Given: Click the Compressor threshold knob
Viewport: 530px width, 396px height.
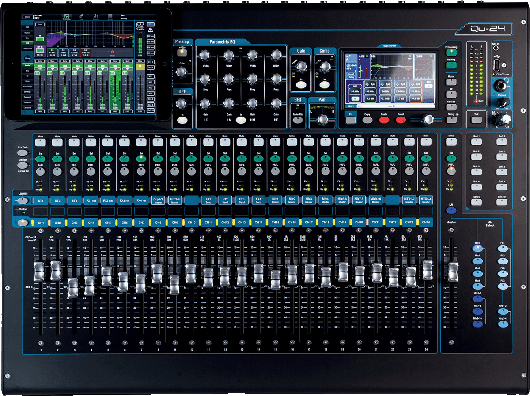Looking at the screenshot, I should tap(325, 67).
